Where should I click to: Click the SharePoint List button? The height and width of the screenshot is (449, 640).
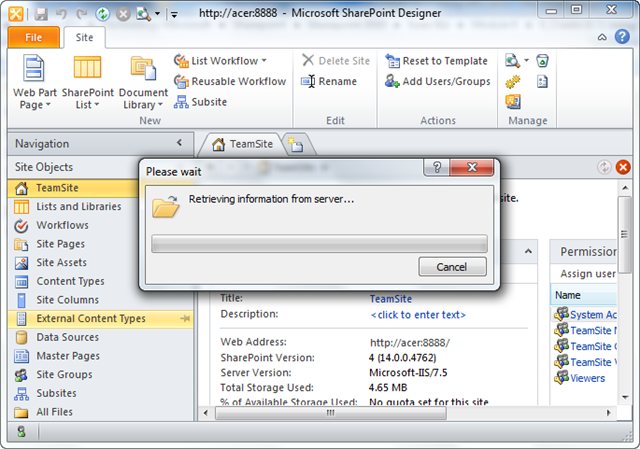pyautogui.click(x=87, y=83)
